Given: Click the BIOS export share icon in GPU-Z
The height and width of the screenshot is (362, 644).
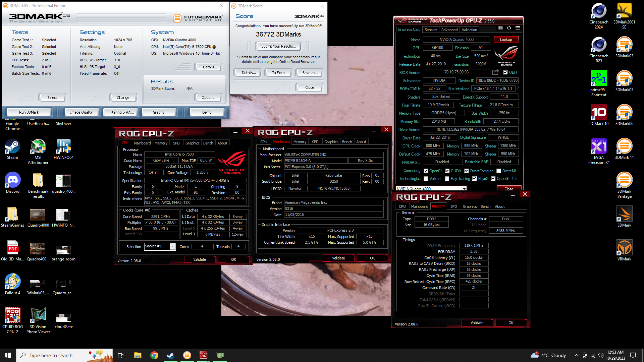Looking at the screenshot, I should (495, 72).
